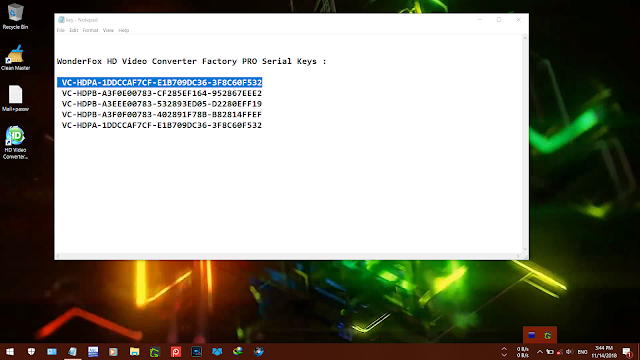Open the Internet Download Manager taskbar icon
Image resolution: width=640 pixels, height=360 pixels.
tap(238, 351)
